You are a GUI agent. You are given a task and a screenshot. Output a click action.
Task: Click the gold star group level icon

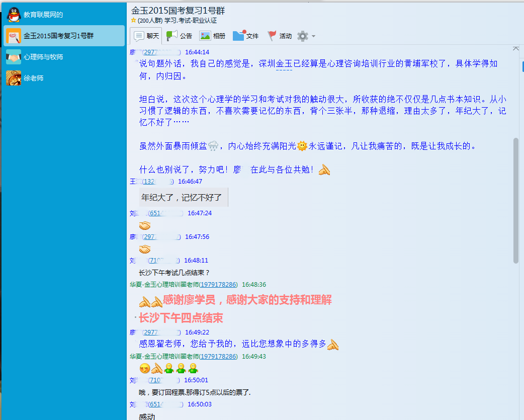[133, 21]
